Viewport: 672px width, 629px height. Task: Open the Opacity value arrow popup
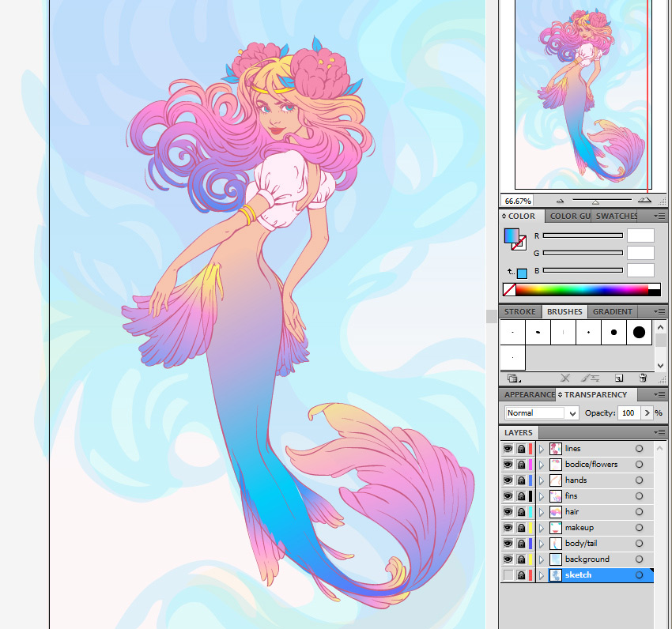pyautogui.click(x=647, y=413)
